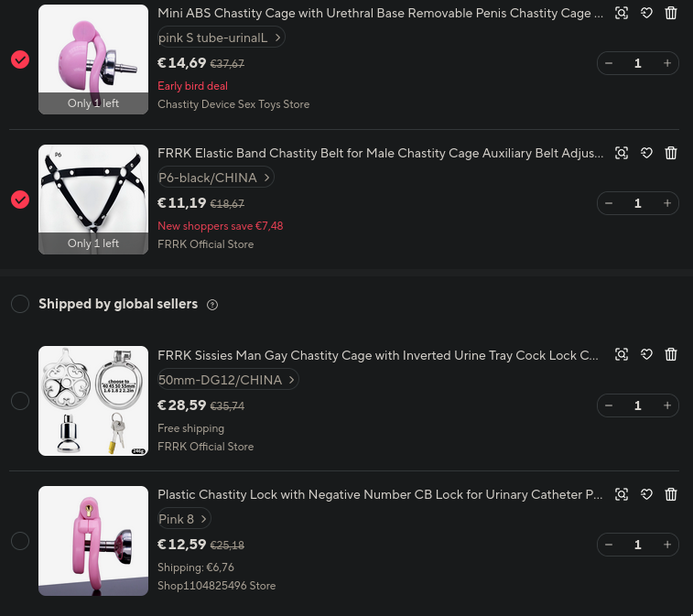693x616 pixels.
Task: Change the 50mm-DG12/CHINA variant option
Action: point(228,380)
